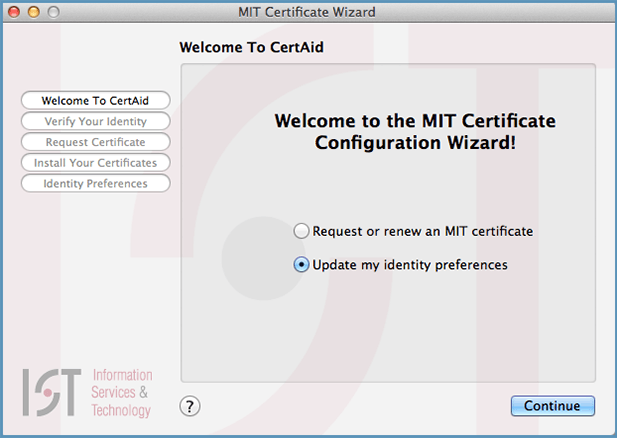Click the 'Request or renew an MIT certificate' label

tap(422, 231)
